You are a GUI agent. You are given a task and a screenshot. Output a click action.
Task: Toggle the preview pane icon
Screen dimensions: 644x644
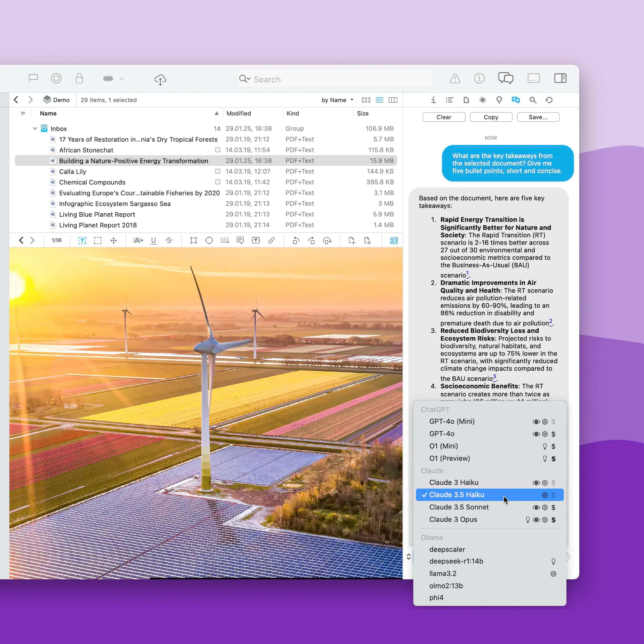[534, 78]
